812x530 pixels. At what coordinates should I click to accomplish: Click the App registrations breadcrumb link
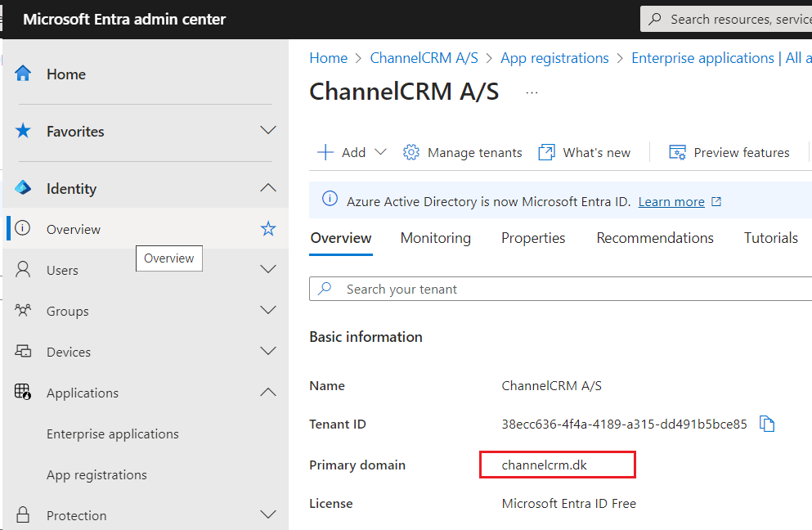click(554, 58)
